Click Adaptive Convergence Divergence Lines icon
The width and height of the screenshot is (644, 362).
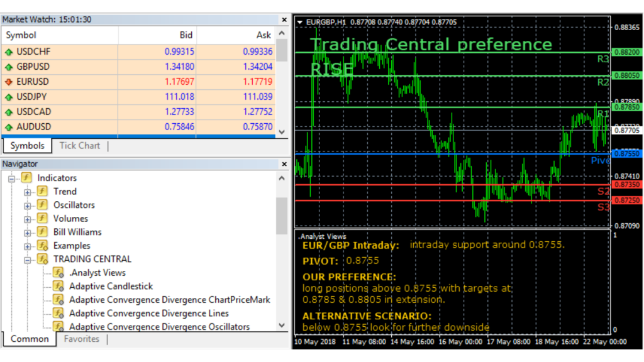58,313
